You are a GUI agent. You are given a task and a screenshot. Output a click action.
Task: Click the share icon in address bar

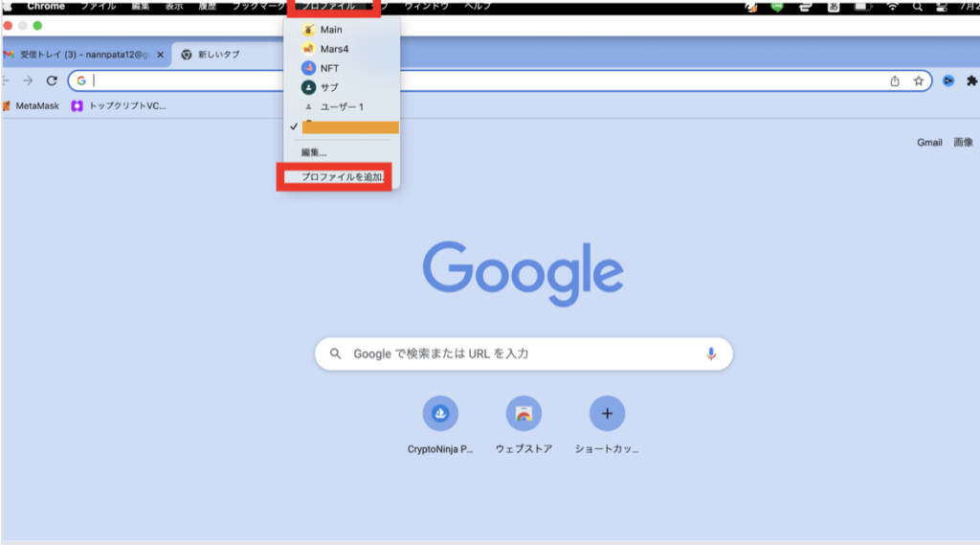click(x=895, y=81)
